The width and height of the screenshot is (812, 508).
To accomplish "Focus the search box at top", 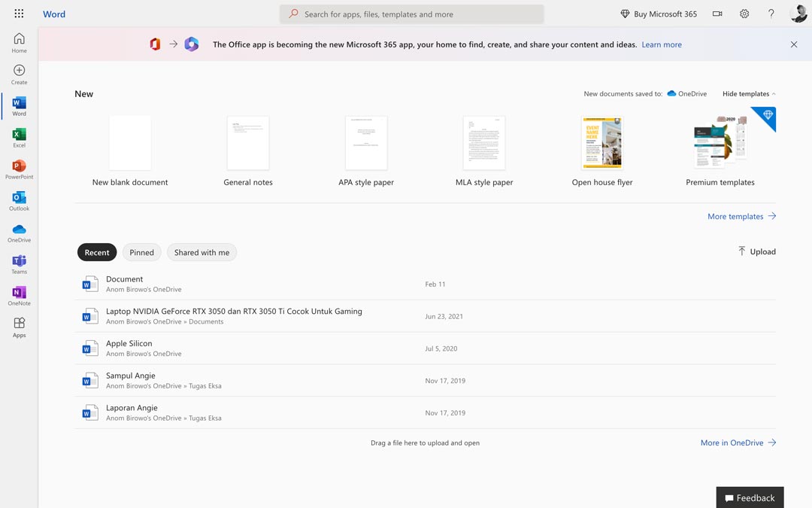I will (412, 14).
